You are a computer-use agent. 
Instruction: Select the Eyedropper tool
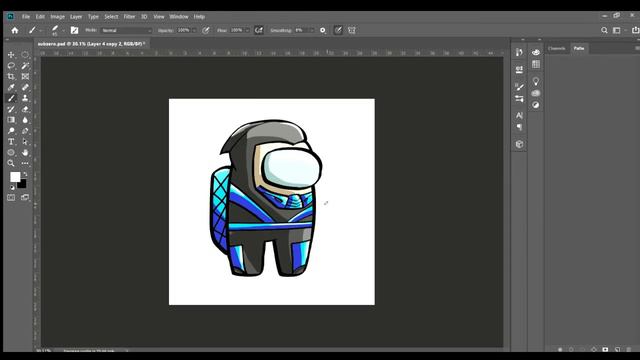[11, 87]
